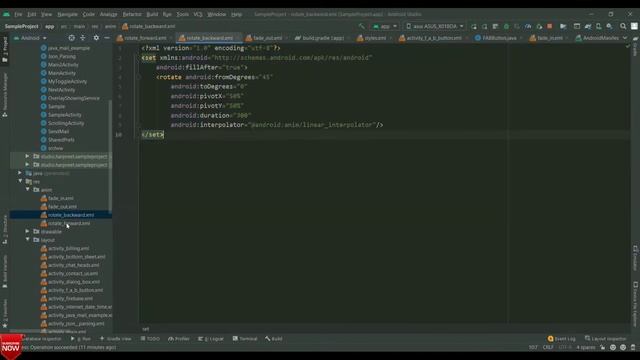Click the Stop red square icon
640x360 pixels.
coord(550,26)
